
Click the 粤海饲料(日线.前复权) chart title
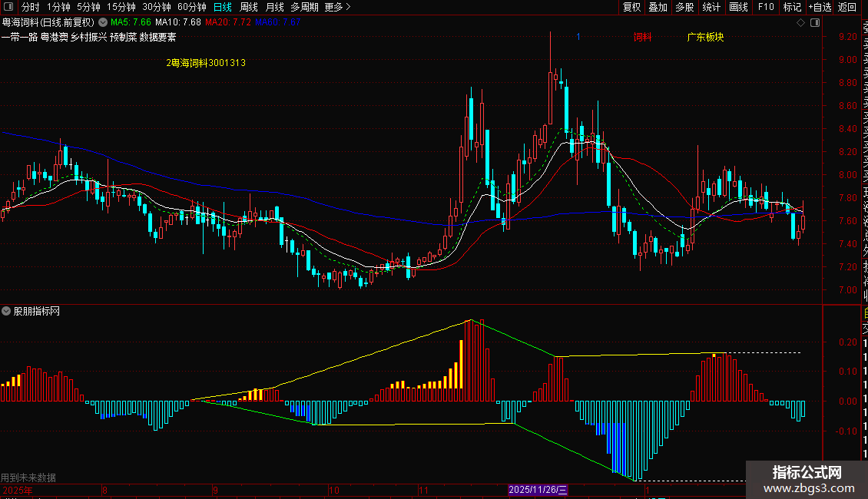click(x=48, y=22)
